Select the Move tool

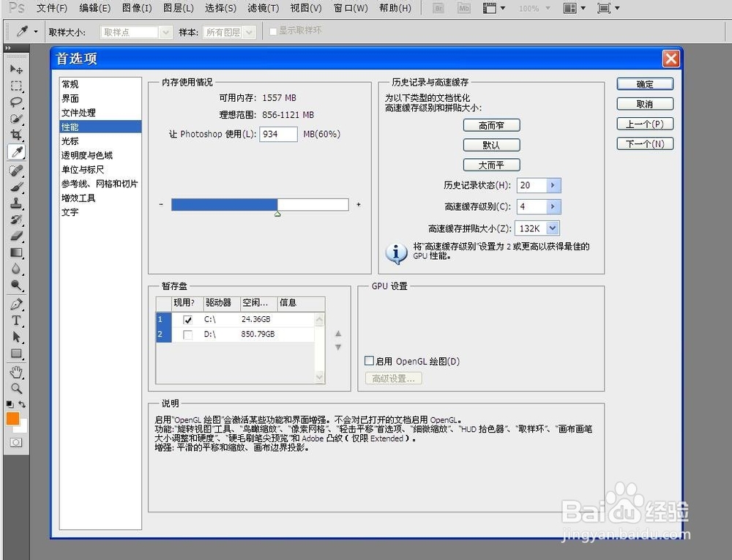pos(16,70)
